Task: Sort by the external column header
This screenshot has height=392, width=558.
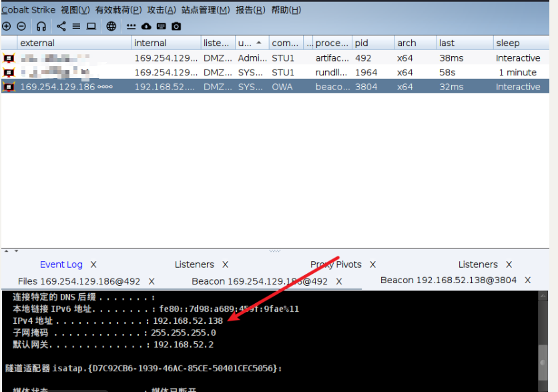Action: [x=74, y=43]
